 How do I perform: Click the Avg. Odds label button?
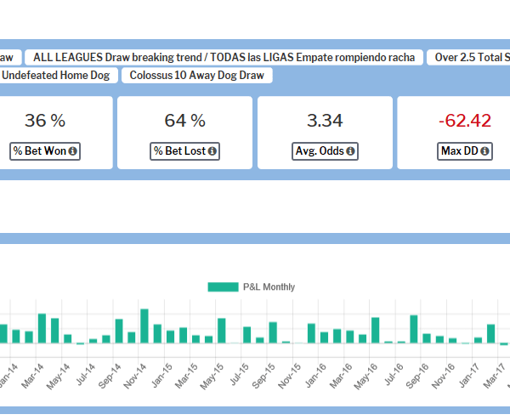coord(325,151)
